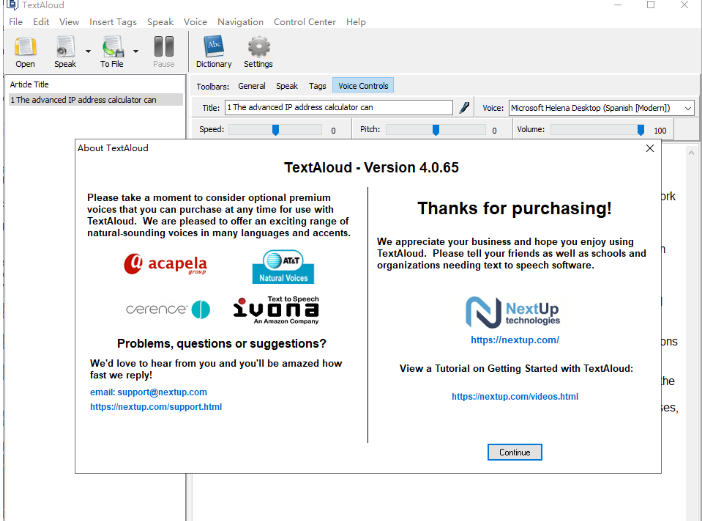Click the pen icon beside Title field

pos(464,108)
